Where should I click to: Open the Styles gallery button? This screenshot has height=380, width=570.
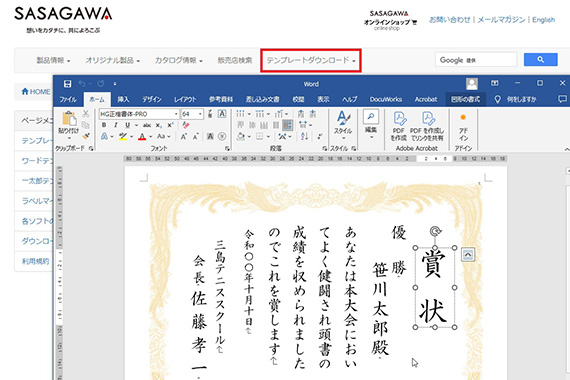coord(343,125)
